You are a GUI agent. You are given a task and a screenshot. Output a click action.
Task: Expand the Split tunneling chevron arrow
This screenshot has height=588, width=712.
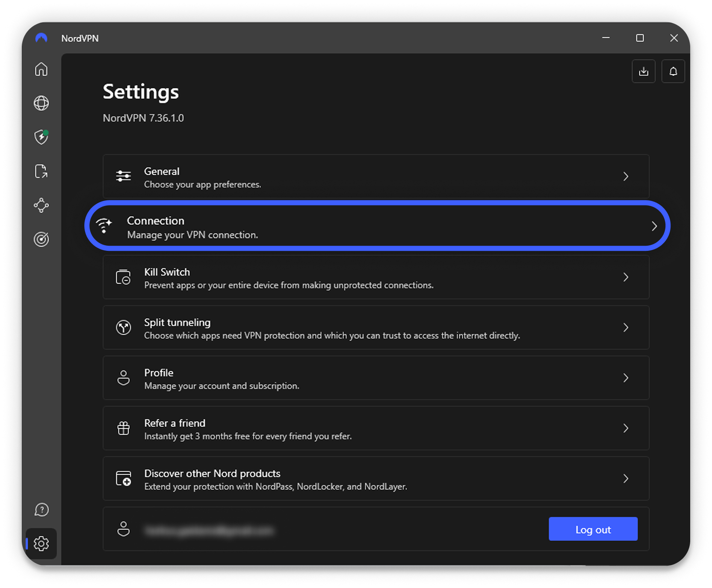626,327
